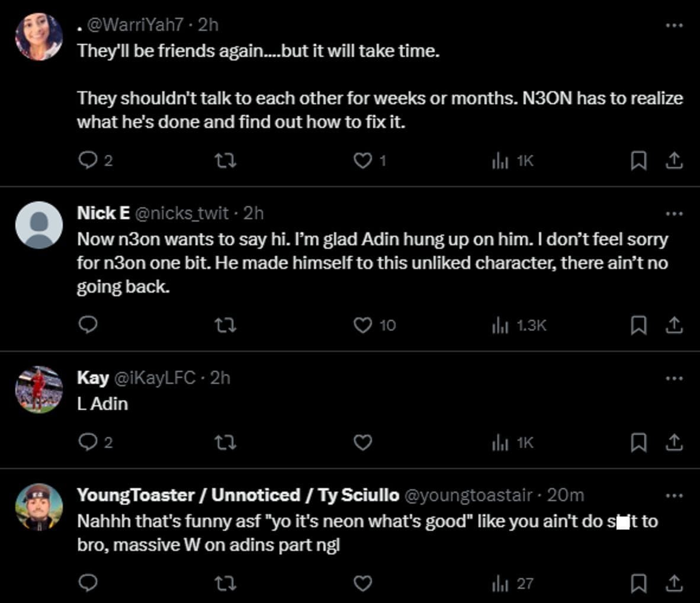Like Nick E's tweet
700x603 pixels.
[362, 325]
